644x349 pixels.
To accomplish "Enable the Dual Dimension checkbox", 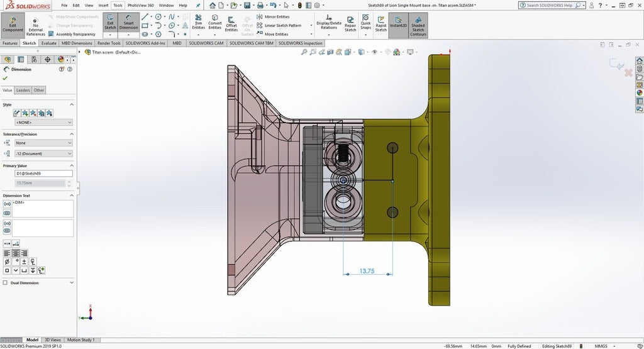I will (6, 283).
